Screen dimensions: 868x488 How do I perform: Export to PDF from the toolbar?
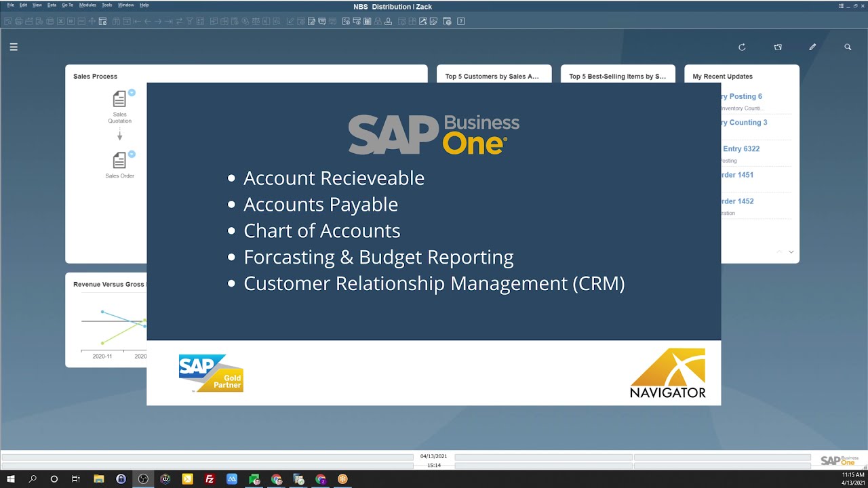pos(81,21)
